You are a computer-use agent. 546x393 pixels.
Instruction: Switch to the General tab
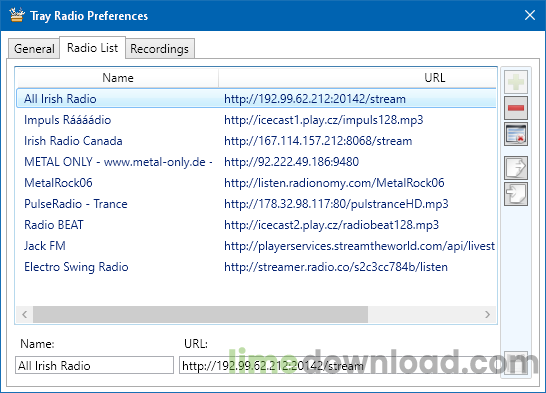pos(34,49)
